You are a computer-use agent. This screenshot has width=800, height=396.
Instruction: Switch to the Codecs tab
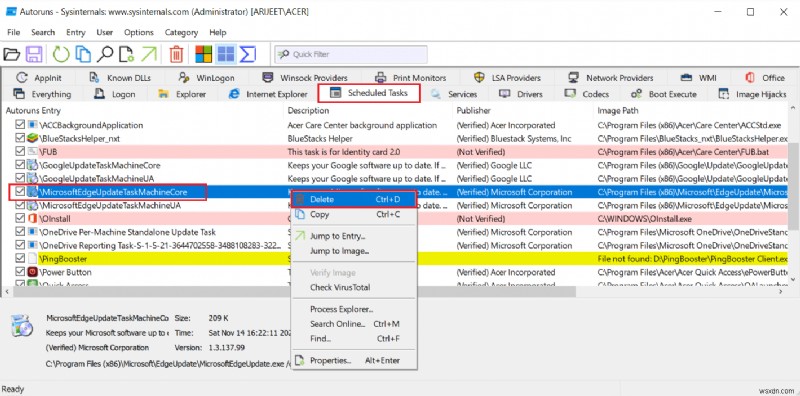[x=587, y=94]
